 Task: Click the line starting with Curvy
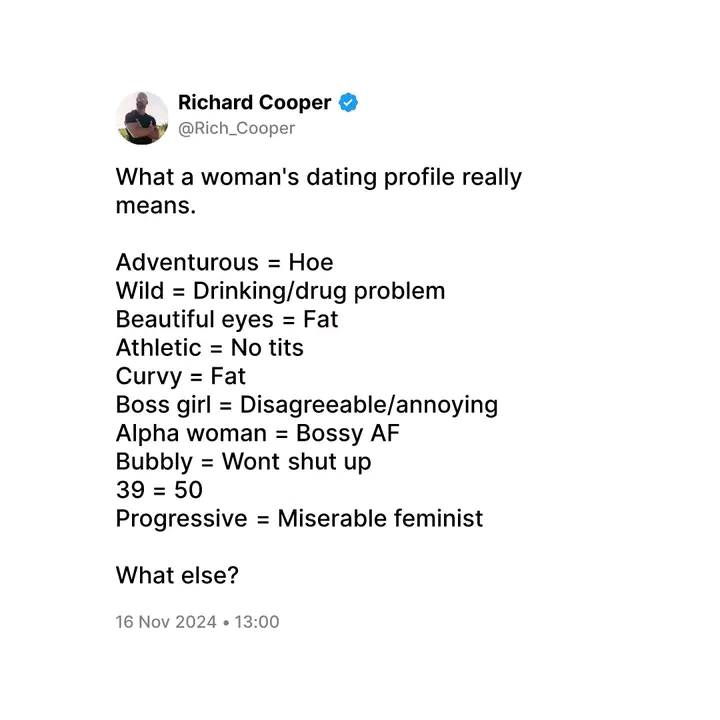[180, 377]
